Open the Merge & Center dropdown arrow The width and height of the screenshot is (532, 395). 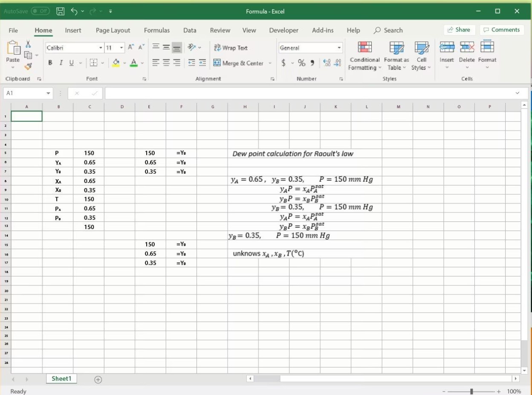coord(269,63)
